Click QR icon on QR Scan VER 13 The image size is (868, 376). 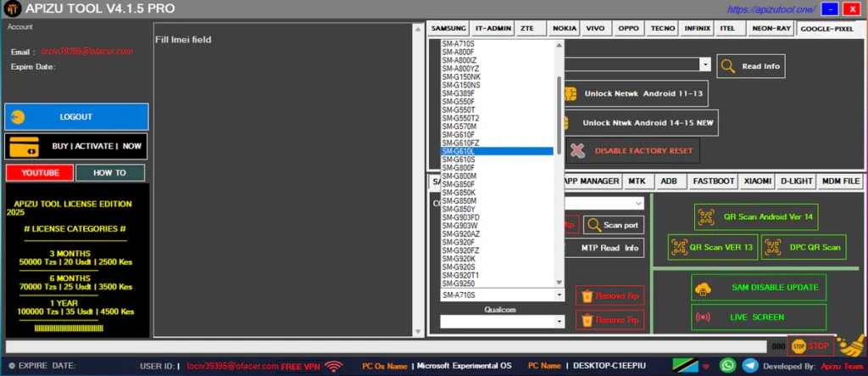(x=679, y=247)
